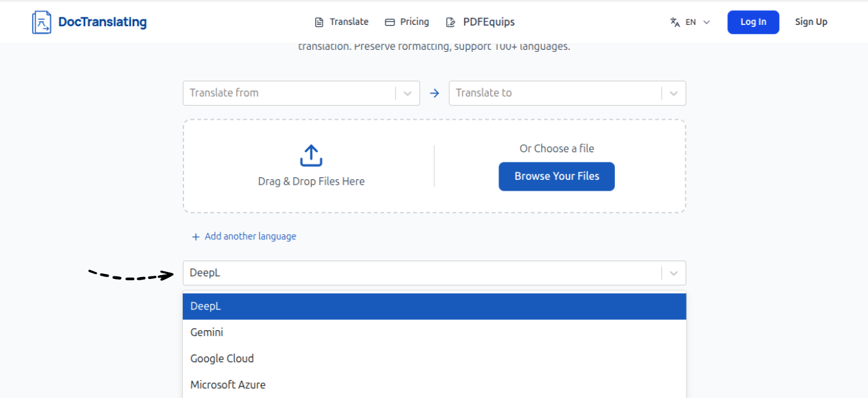Open the Translate menu item
The image size is (868, 398).
tap(342, 22)
